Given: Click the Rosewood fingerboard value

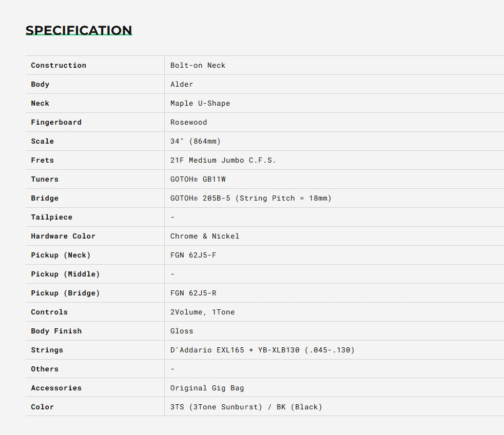Looking at the screenshot, I should tap(188, 122).
